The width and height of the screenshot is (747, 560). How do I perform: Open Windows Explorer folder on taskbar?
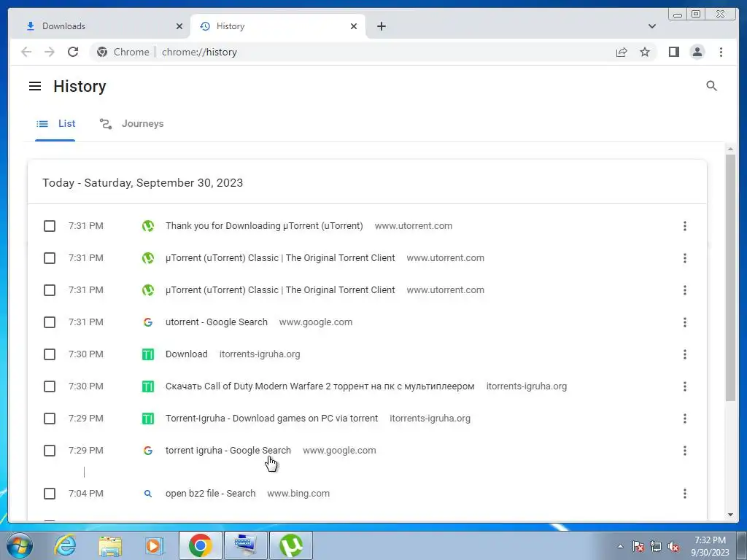click(110, 545)
